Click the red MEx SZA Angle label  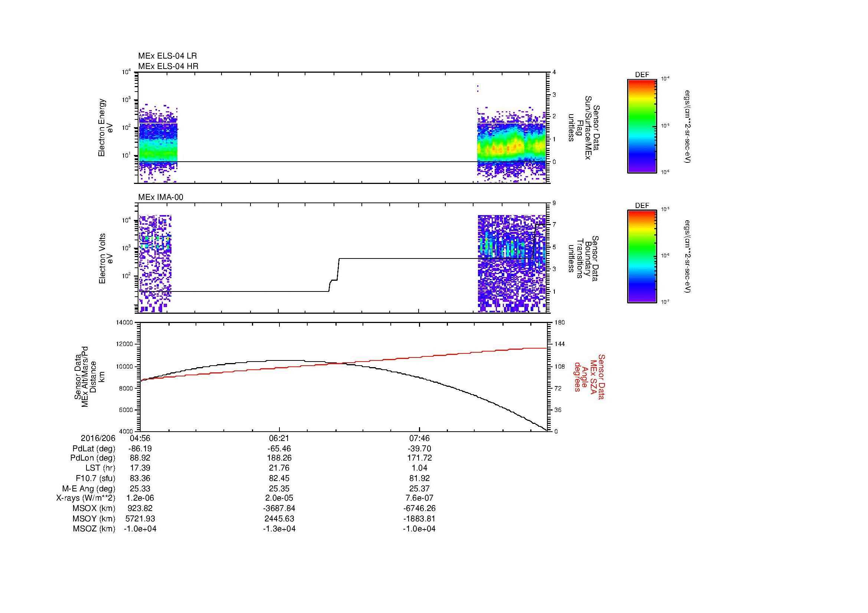pyautogui.click(x=589, y=376)
